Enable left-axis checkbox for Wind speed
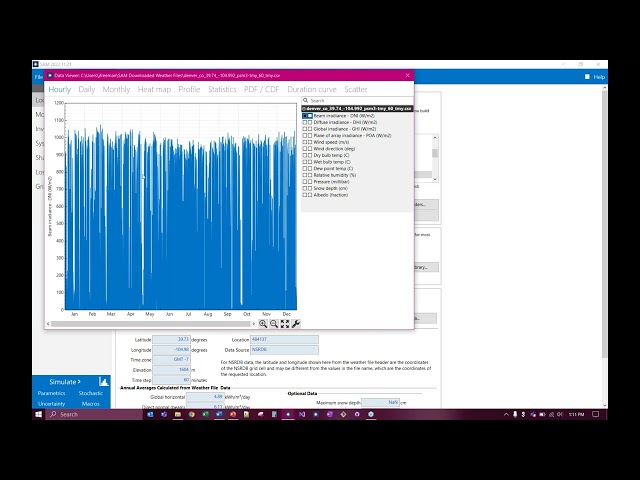The height and width of the screenshot is (480, 640). click(x=304, y=142)
